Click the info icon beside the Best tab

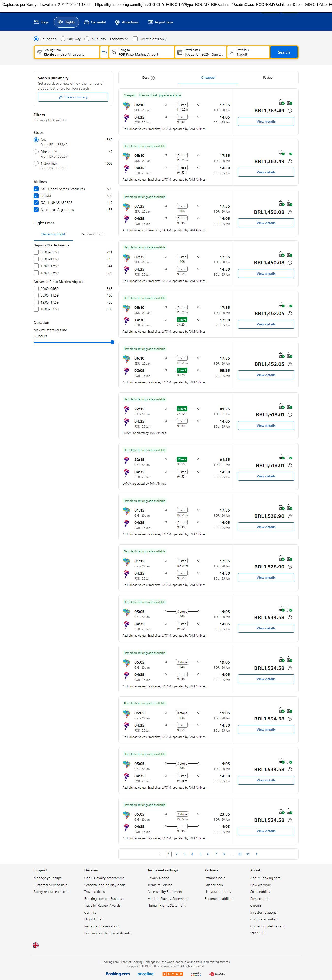(153, 78)
